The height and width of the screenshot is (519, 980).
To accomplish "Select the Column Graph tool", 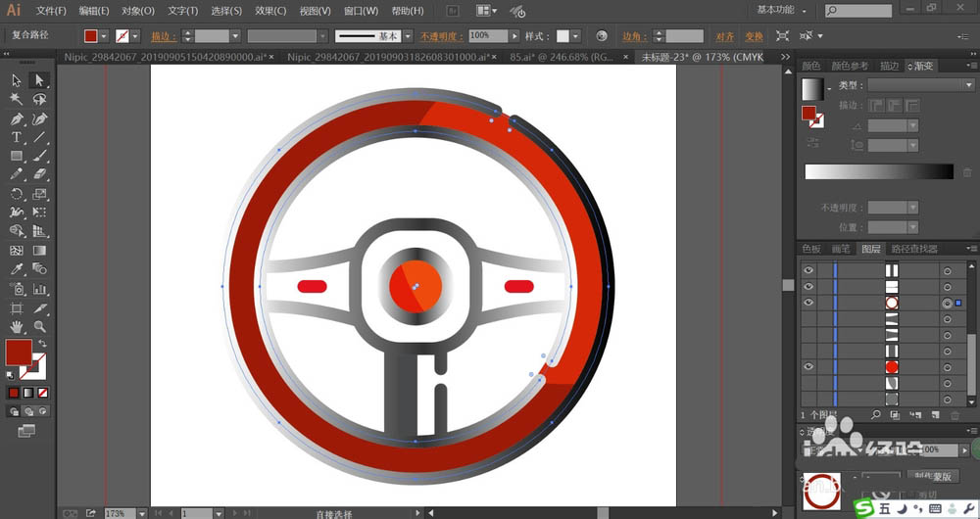I will pos(39,289).
